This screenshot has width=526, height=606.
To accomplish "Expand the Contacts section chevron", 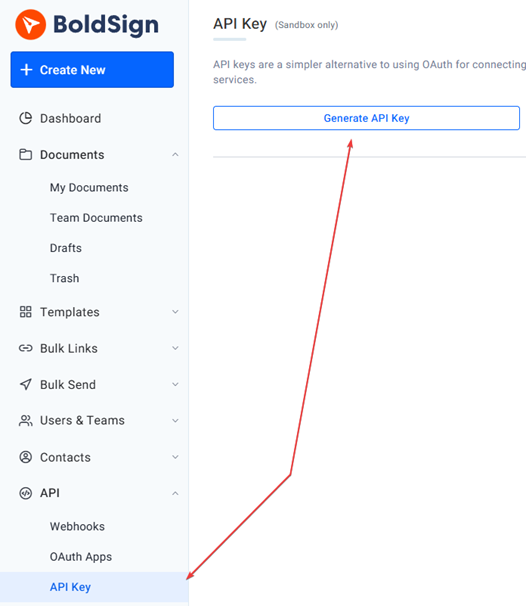I will click(x=175, y=457).
